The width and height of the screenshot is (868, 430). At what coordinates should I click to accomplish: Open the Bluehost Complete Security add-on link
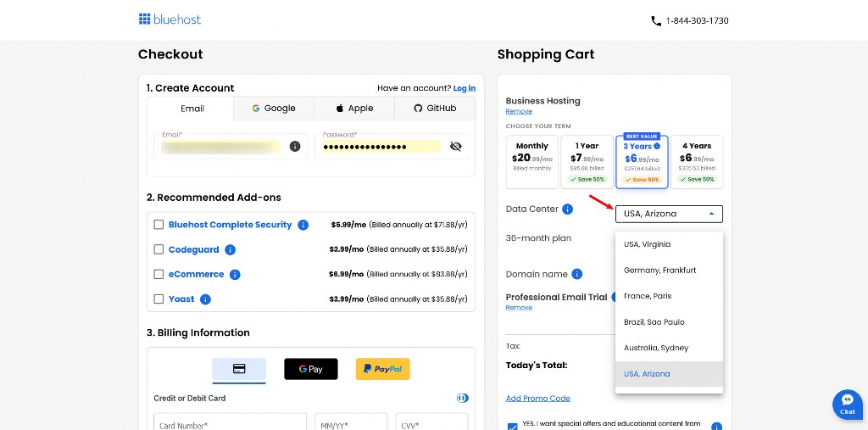230,225
